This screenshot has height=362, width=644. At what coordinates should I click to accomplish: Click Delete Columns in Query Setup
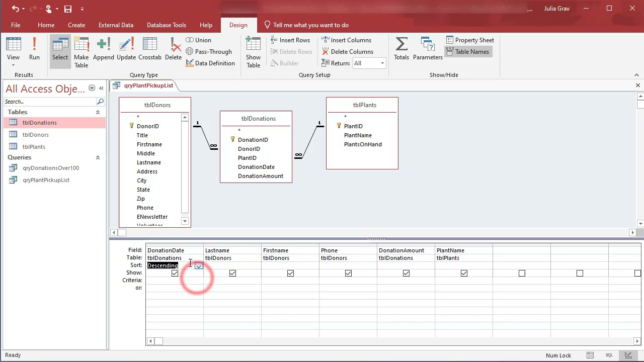(x=347, y=52)
